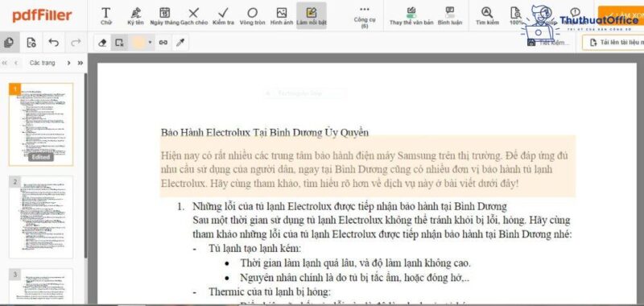This screenshot has width=644, height=306.
Task: Click the line 'Thermic của tủ lạnh bị hỏng:'
Action: [x=270, y=292]
